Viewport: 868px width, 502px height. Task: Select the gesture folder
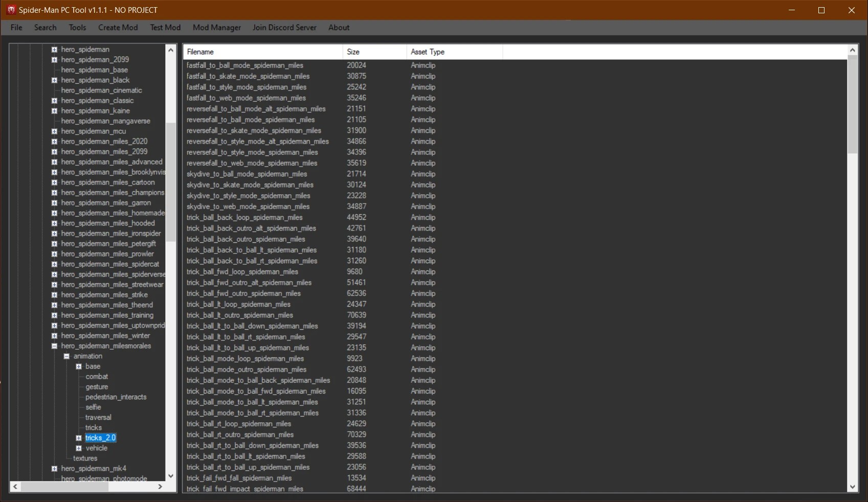[x=97, y=387]
